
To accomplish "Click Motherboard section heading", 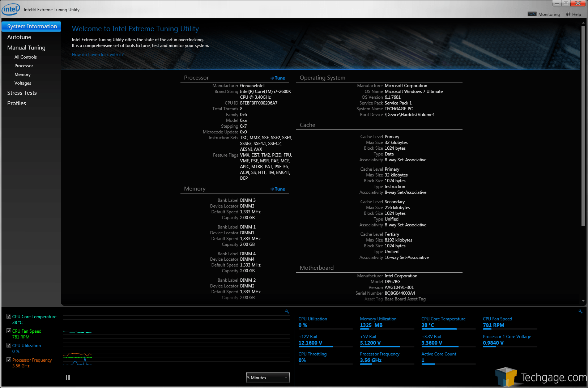I will pyautogui.click(x=316, y=268).
